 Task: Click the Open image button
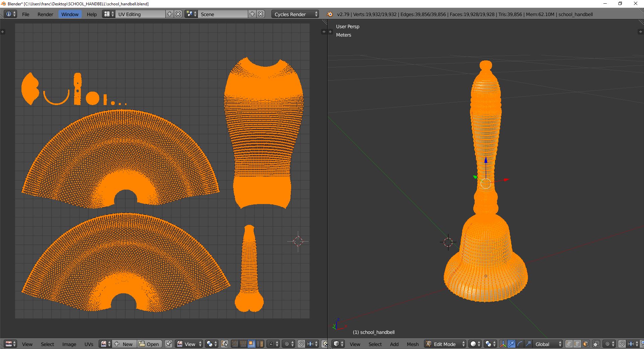pyautogui.click(x=149, y=344)
